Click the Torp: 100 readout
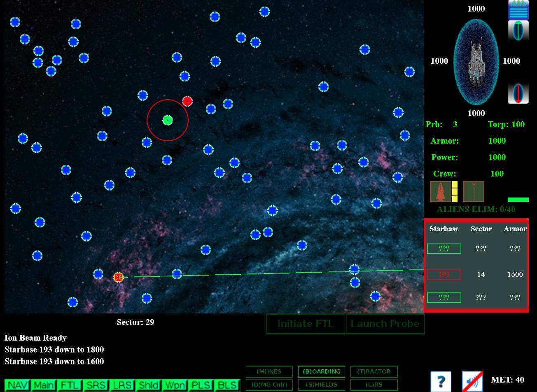Screen dimensions: 537x392 point(507,124)
